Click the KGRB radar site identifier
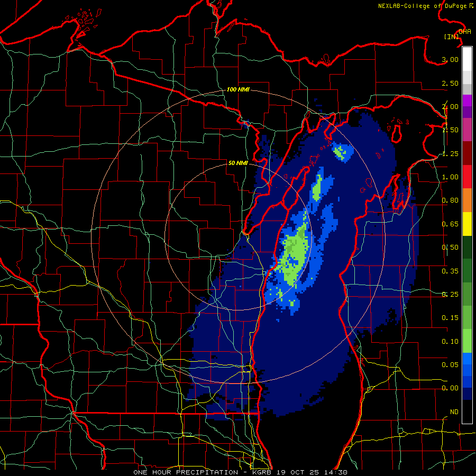The image size is (476, 476). [262, 472]
